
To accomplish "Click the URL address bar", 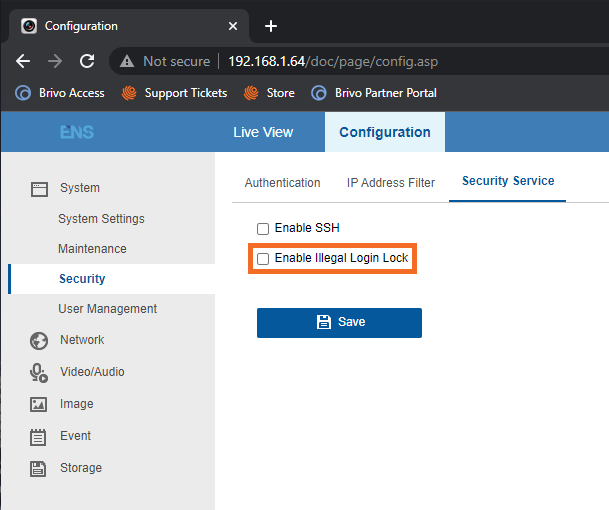I will pyautogui.click(x=400, y=62).
